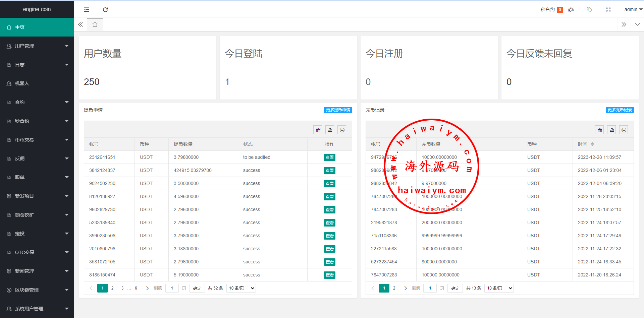Open column filter icon in withdrawal table
644x318 pixels.
click(318, 130)
